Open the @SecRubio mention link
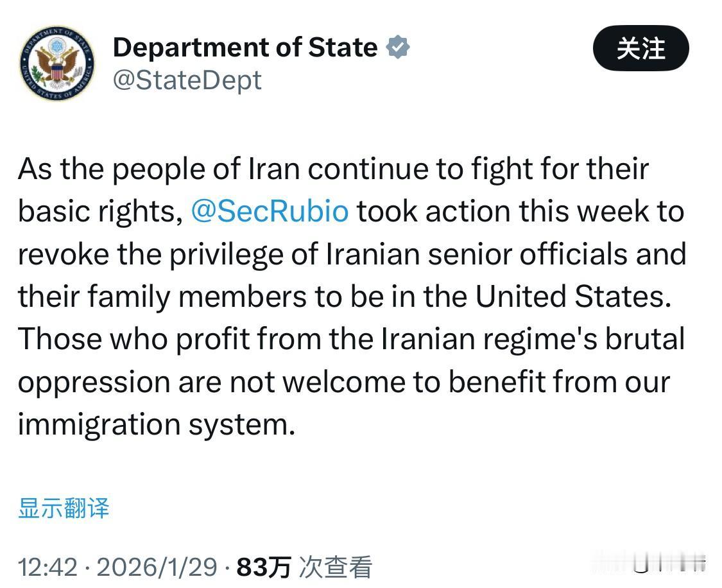Image resolution: width=722 pixels, height=588 pixels. [270, 212]
